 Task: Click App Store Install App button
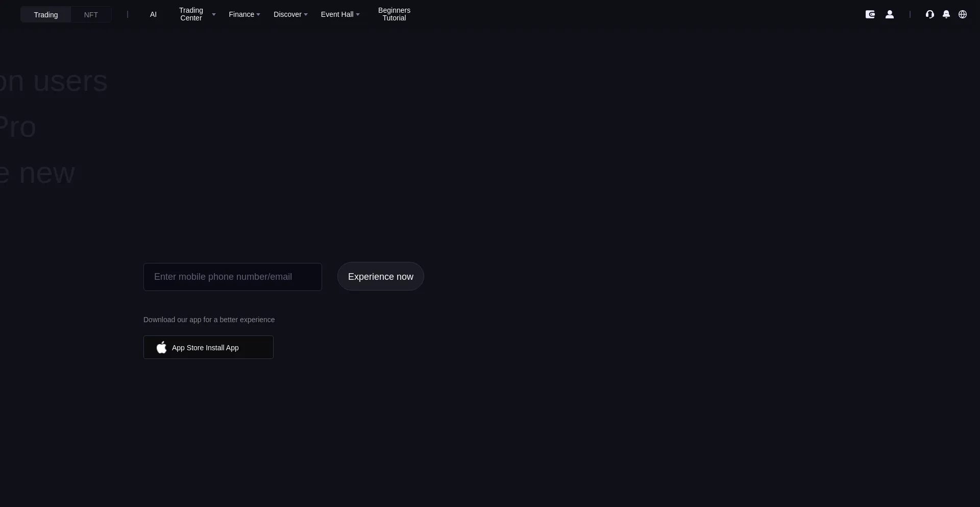tap(208, 347)
